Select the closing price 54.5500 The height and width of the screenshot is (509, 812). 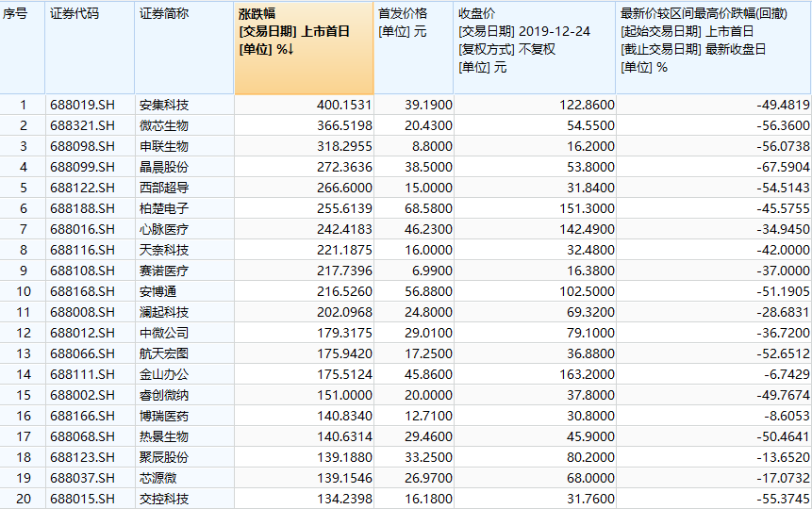pos(591,125)
